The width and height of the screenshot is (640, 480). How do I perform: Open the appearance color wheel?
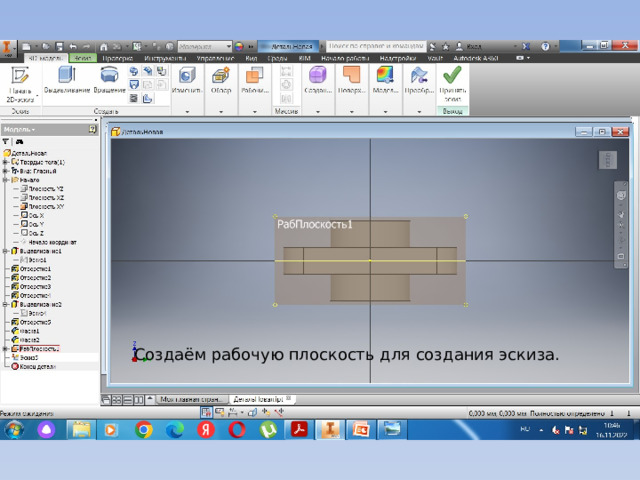(x=239, y=47)
